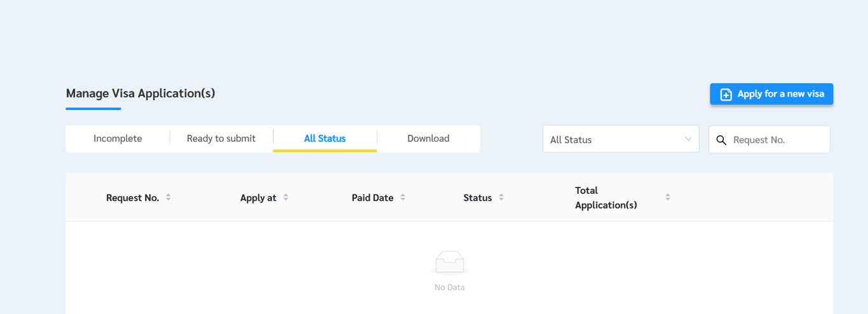Go to the Download tab
Viewport: 868px width, 314px height.
428,139
